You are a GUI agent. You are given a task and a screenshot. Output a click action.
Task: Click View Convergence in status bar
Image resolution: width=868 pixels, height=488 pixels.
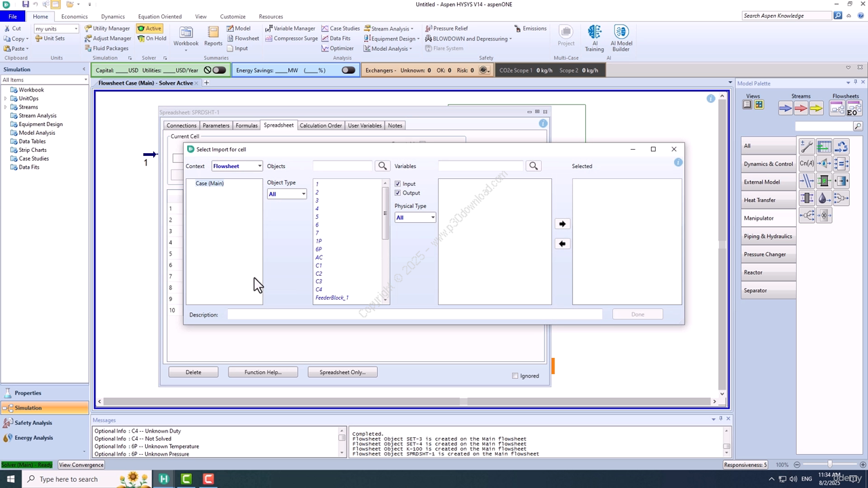pyautogui.click(x=81, y=465)
